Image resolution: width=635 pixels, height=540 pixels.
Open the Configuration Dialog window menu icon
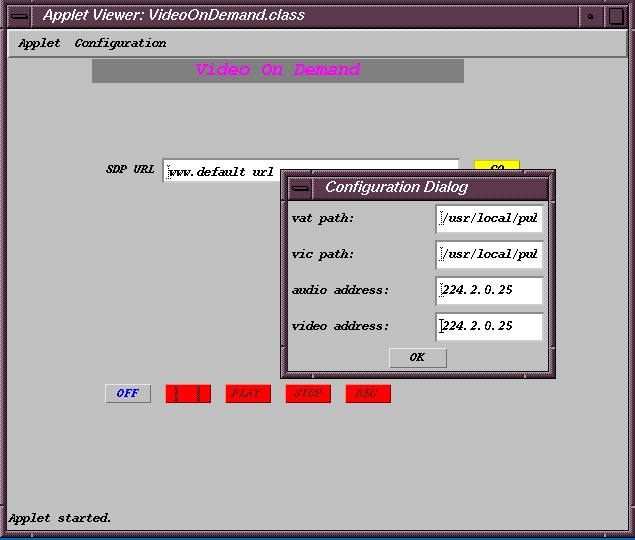[x=300, y=187]
